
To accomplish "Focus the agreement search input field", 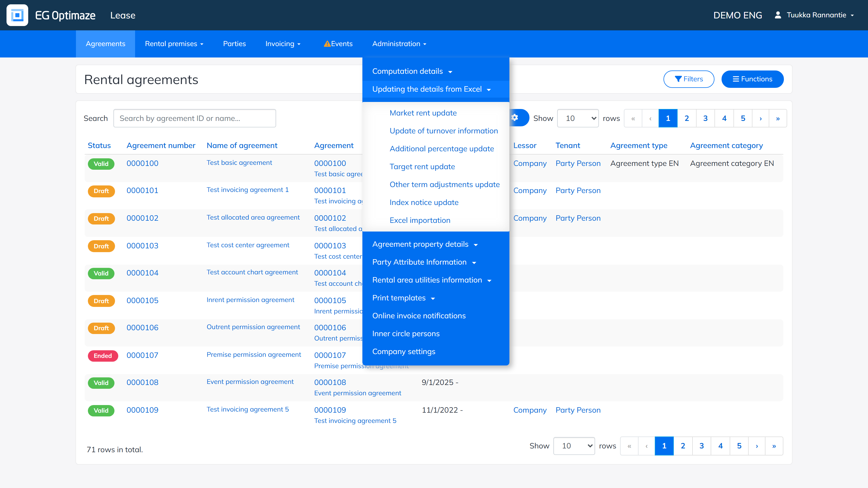I will [x=195, y=118].
